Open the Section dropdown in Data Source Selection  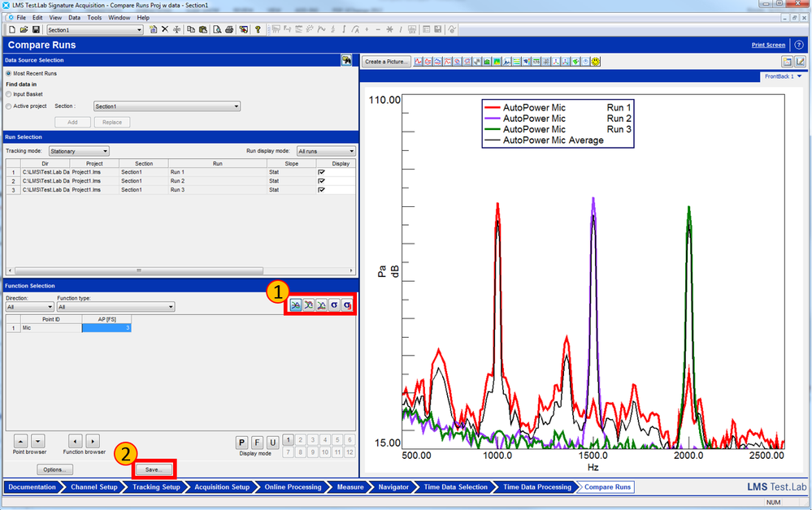coord(167,106)
